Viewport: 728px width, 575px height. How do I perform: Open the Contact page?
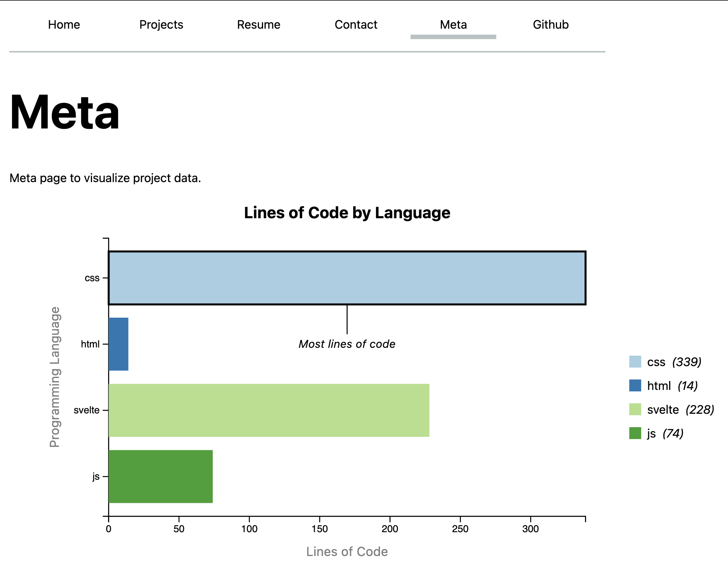click(356, 25)
